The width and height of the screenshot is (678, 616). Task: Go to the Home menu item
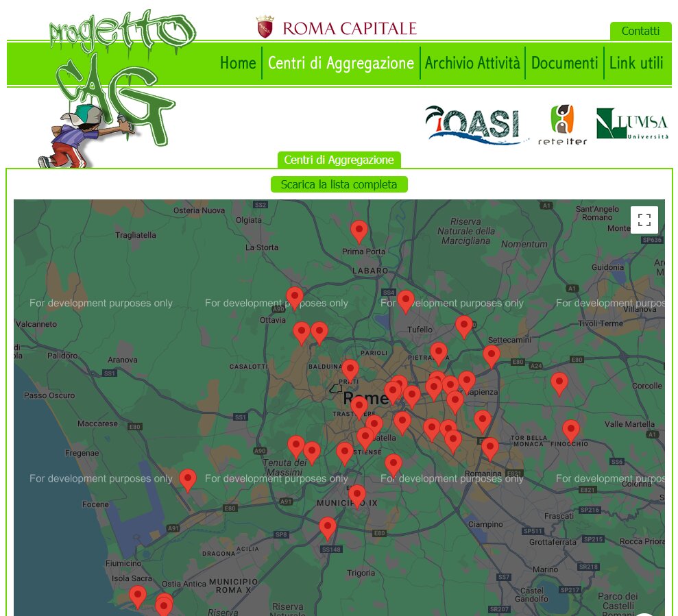coord(238,63)
